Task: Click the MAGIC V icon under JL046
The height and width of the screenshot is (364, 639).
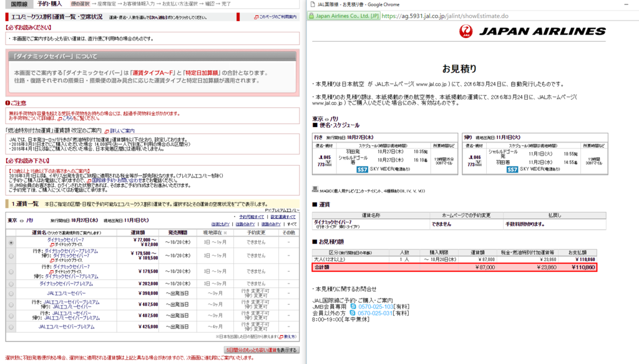Action: [x=479, y=163]
